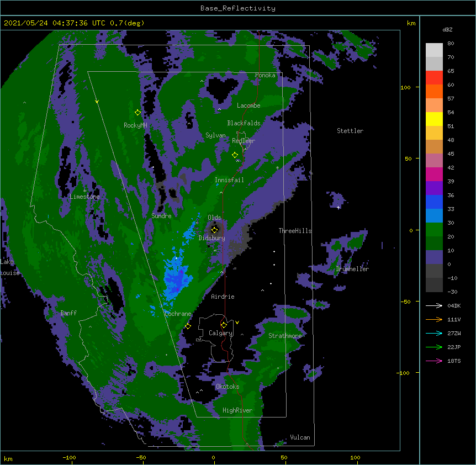476x465 pixels.
Task: Select the yellow 54 to 51 dBZ swatch
Action: tap(434, 119)
